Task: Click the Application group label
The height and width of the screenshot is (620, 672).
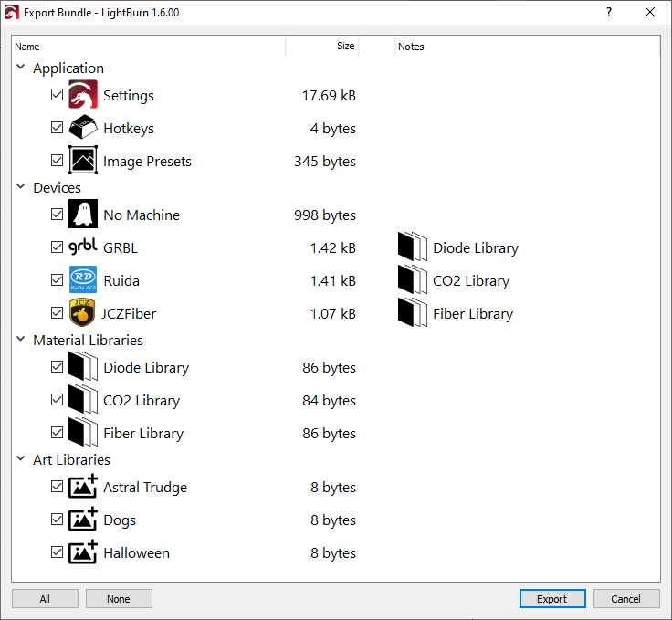Action: pos(68,68)
